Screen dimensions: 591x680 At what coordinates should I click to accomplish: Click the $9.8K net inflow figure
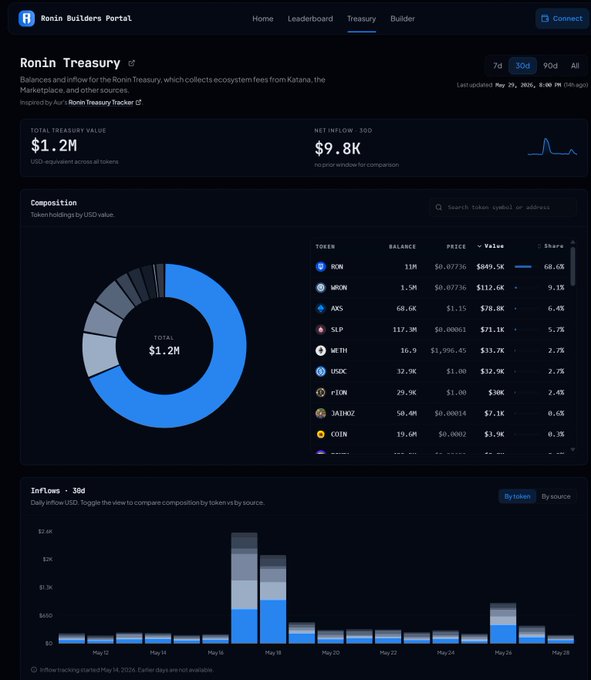pyautogui.click(x=337, y=149)
